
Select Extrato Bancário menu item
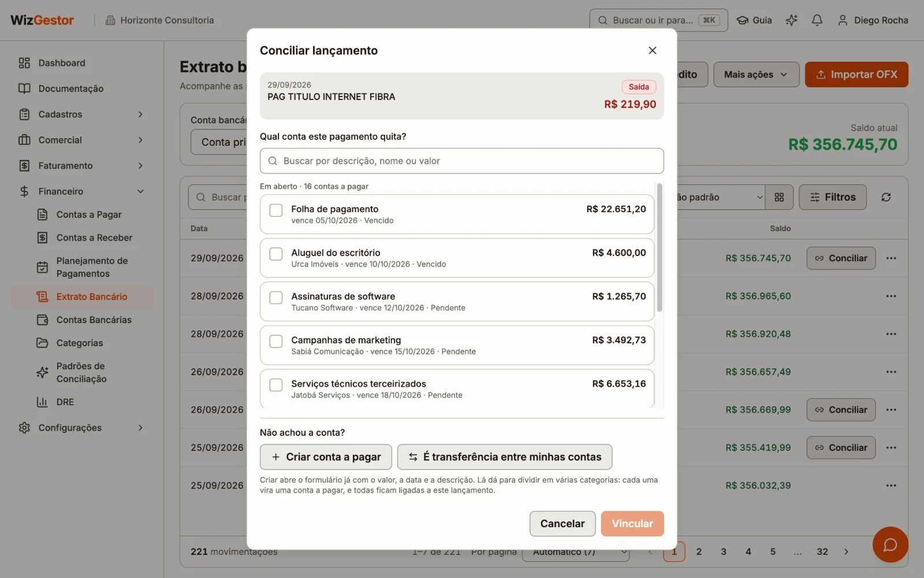coord(81,297)
